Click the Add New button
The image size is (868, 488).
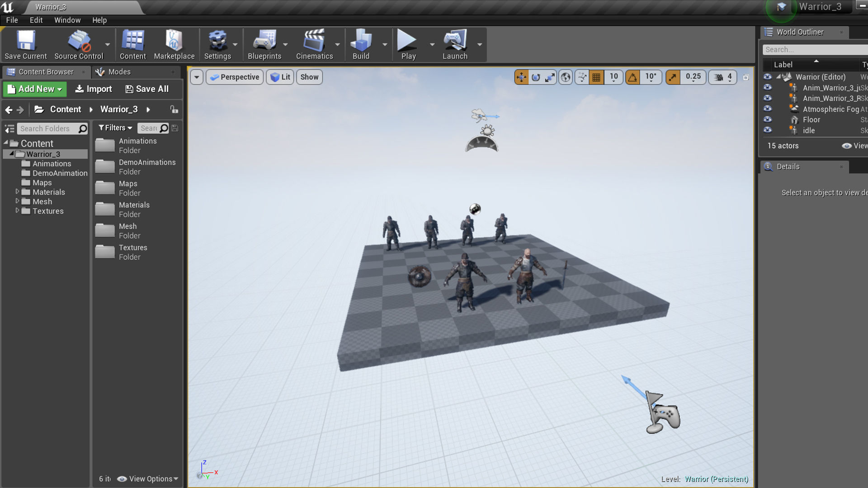point(35,89)
